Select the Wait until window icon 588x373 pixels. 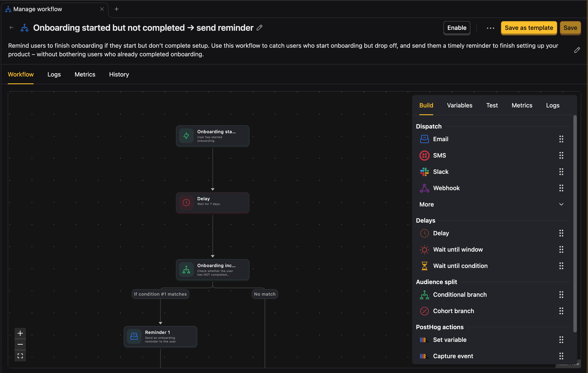[424, 249]
